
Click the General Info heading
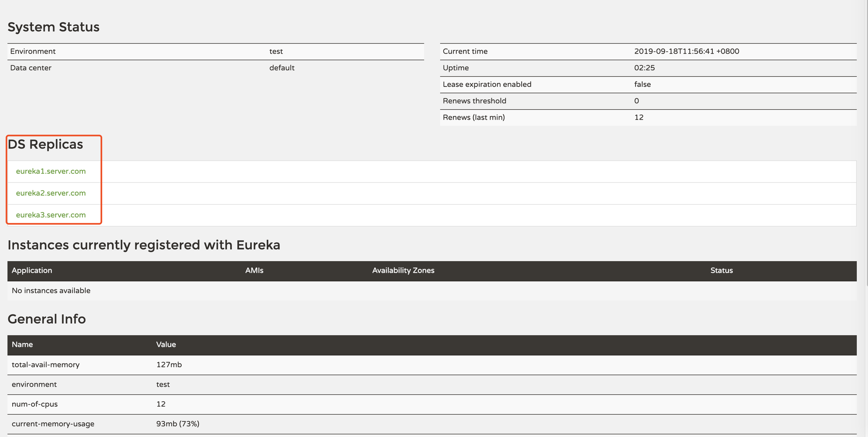click(x=47, y=319)
